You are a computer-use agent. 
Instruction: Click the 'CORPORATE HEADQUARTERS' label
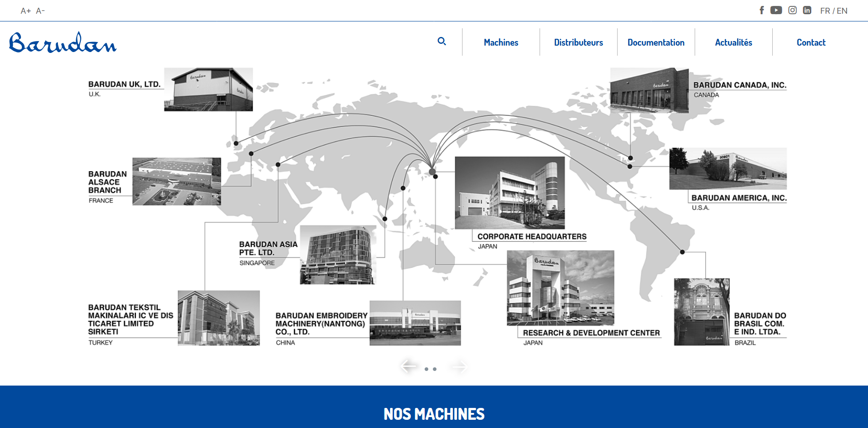[x=532, y=237]
